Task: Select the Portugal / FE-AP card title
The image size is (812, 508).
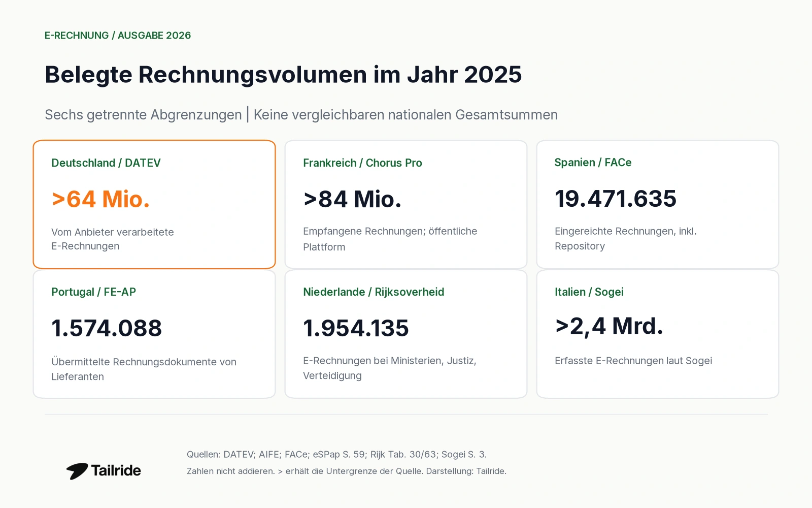Action: click(93, 292)
